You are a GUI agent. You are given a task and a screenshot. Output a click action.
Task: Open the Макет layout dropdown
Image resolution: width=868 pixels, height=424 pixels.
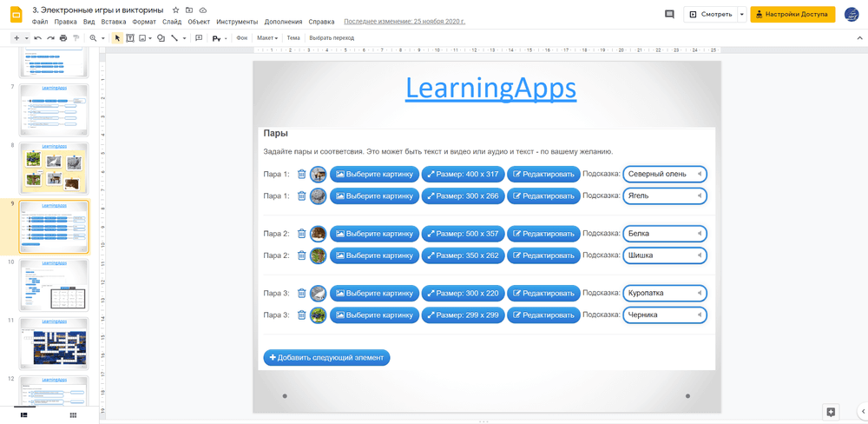[x=267, y=38]
